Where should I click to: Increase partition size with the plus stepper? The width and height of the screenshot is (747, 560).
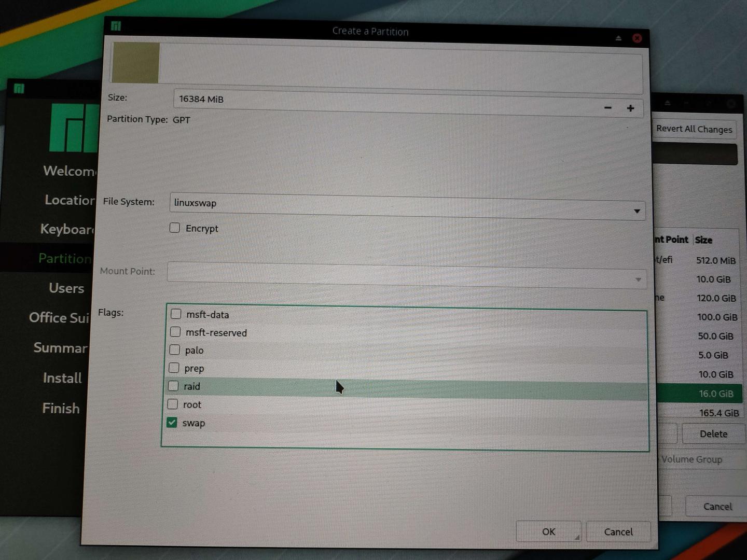[631, 108]
